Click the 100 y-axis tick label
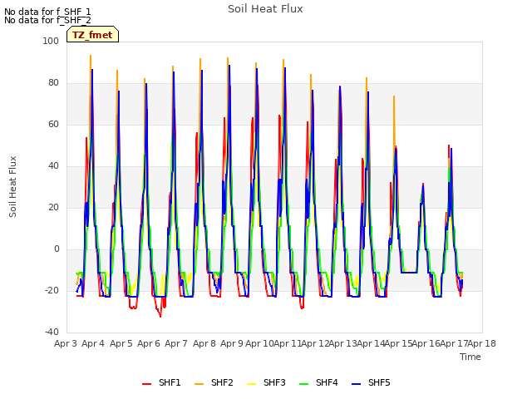Image resolution: width=532 pixels, height=399 pixels. [x=51, y=41]
